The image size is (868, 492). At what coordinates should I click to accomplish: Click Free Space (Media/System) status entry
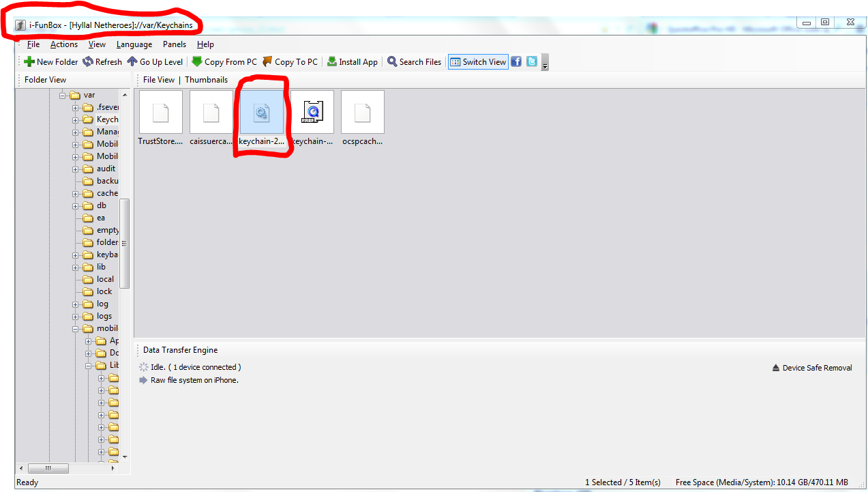pyautogui.click(x=762, y=482)
